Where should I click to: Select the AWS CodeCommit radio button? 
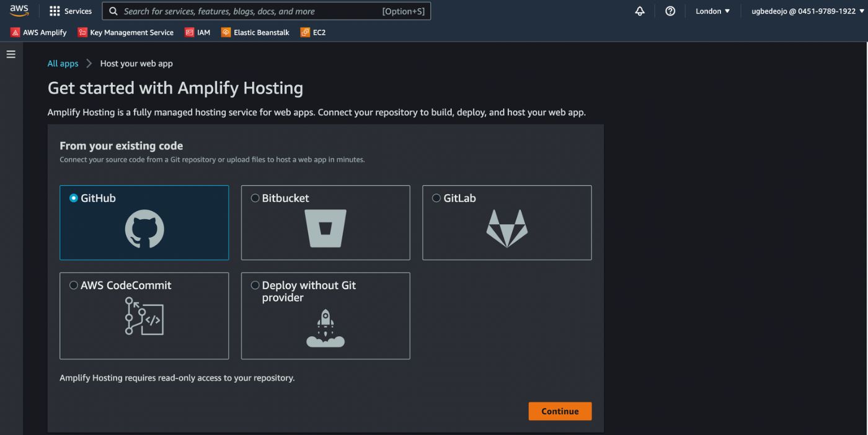tap(74, 285)
